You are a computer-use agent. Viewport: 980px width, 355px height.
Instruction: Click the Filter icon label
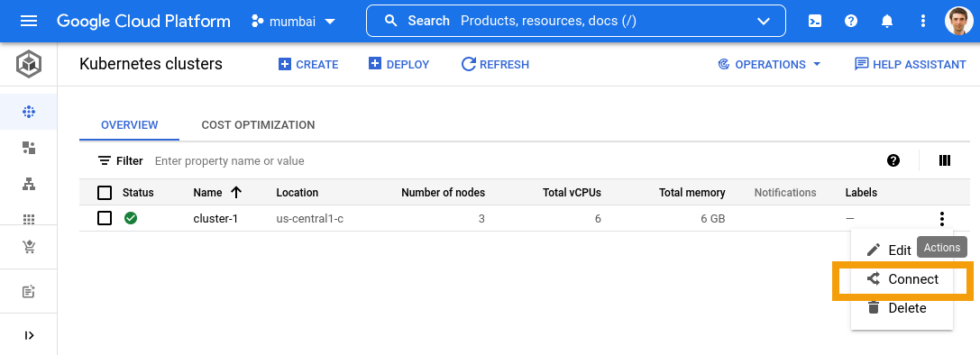point(121,160)
